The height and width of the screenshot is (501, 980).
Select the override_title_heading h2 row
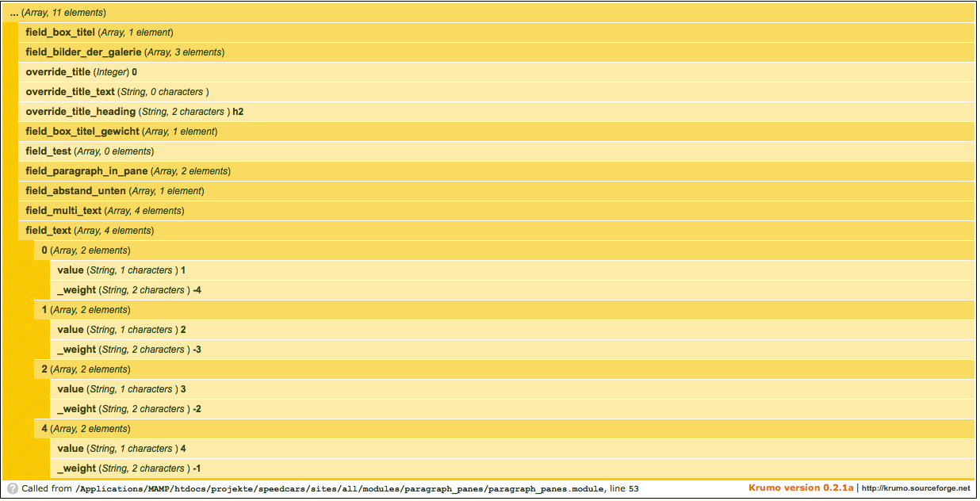point(496,112)
